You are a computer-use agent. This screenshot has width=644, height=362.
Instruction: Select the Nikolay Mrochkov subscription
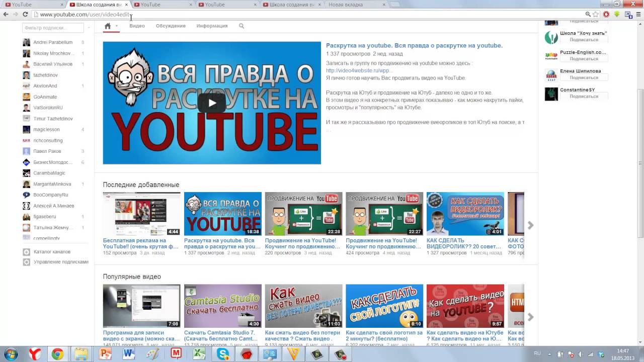point(53,53)
